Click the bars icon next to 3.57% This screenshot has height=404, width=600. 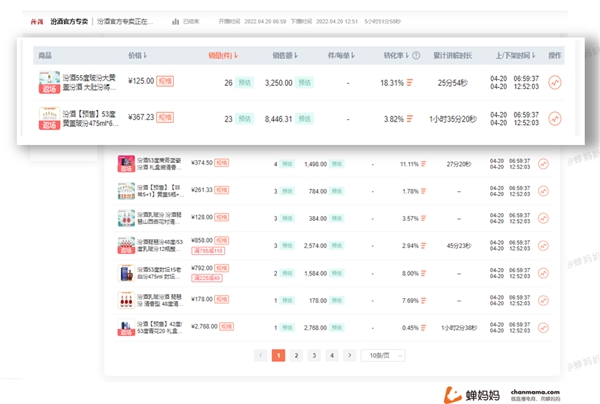[x=424, y=218]
